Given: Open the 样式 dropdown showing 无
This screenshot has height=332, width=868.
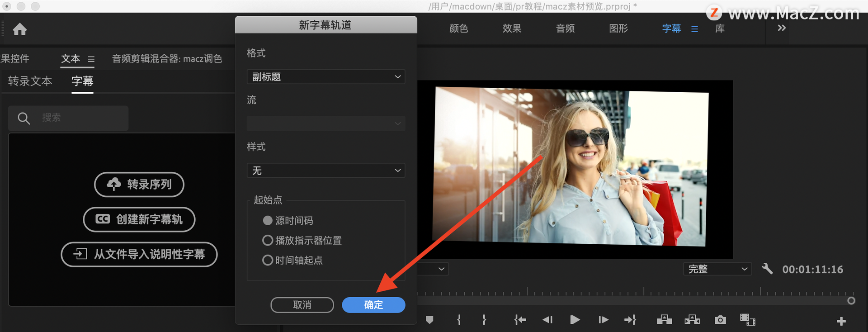Looking at the screenshot, I should [326, 171].
